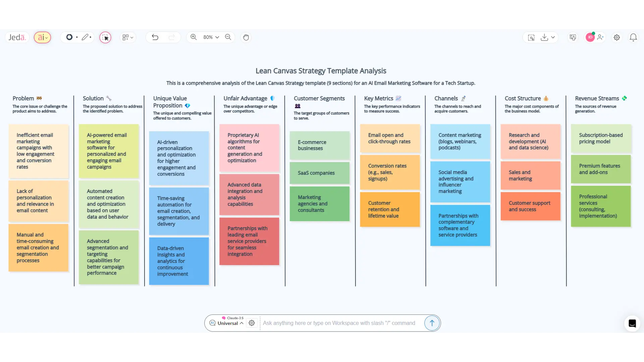Open the intercom chat bubble

(632, 323)
